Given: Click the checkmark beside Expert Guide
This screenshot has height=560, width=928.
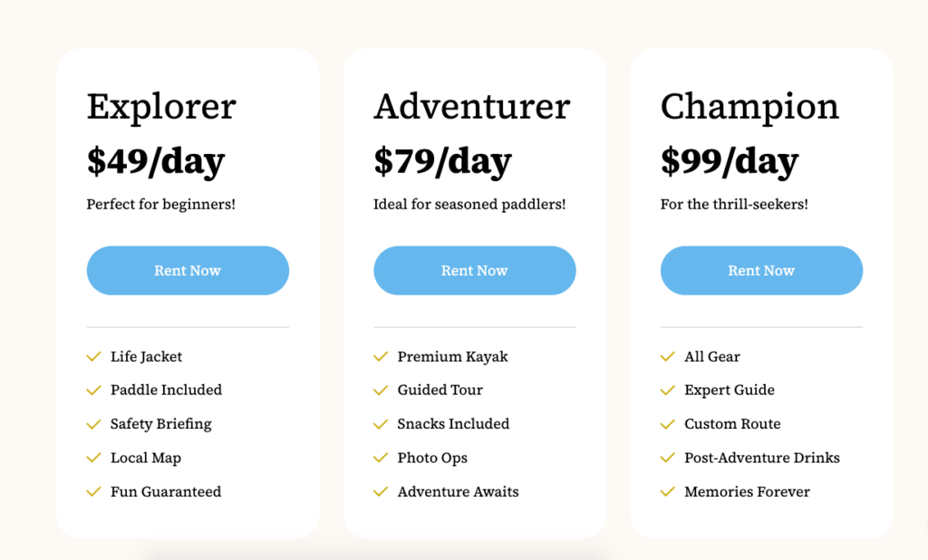Looking at the screenshot, I should coord(668,391).
